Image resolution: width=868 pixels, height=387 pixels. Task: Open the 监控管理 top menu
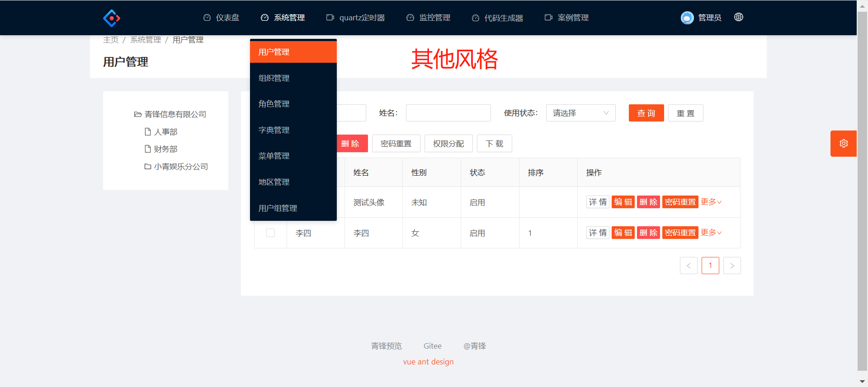tap(428, 18)
